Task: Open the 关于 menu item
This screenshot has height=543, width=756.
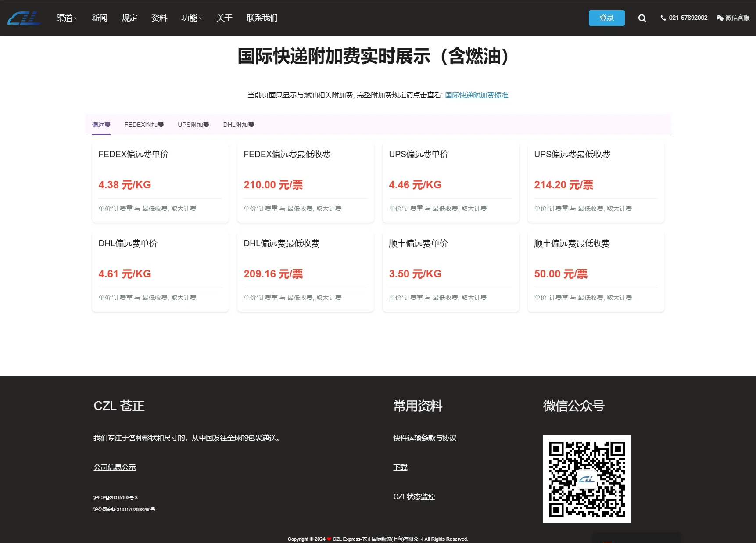Action: click(x=224, y=18)
